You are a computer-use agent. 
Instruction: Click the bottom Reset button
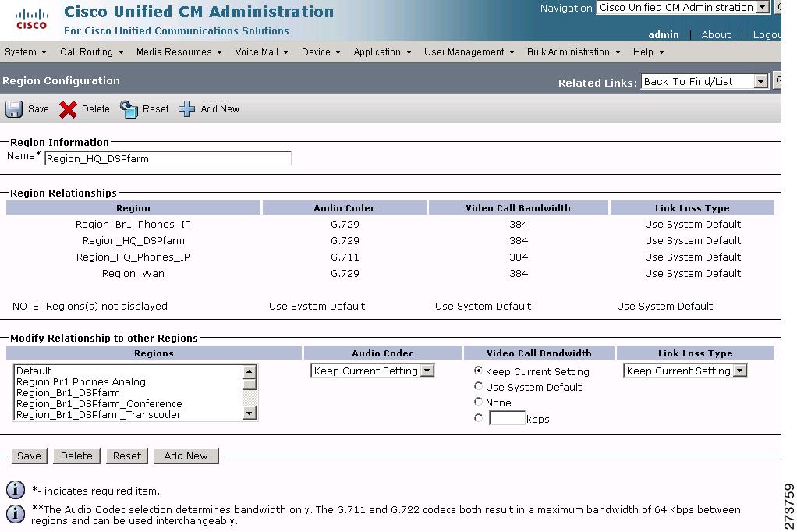(x=127, y=456)
